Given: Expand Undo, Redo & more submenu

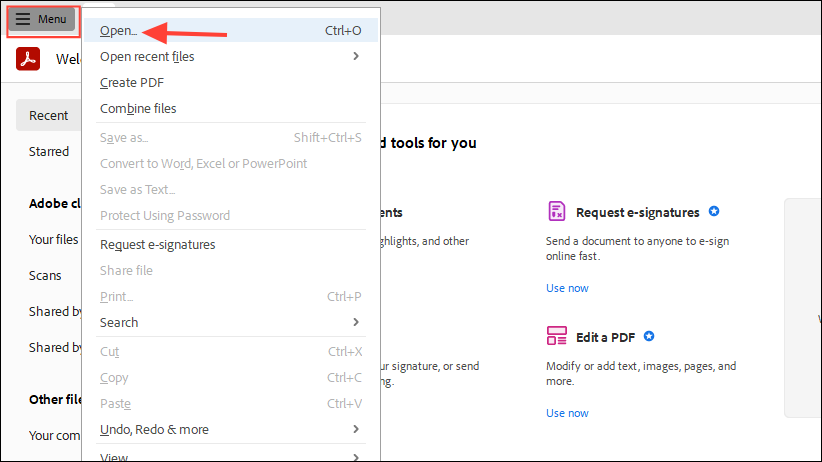Looking at the screenshot, I should 355,430.
